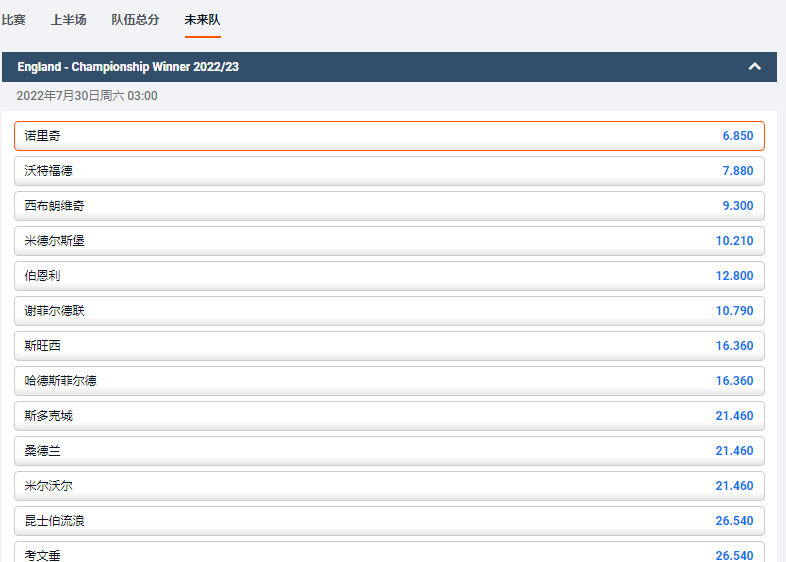Pick 米尔沃尔 odds row
This screenshot has height=562, width=786.
pos(389,486)
